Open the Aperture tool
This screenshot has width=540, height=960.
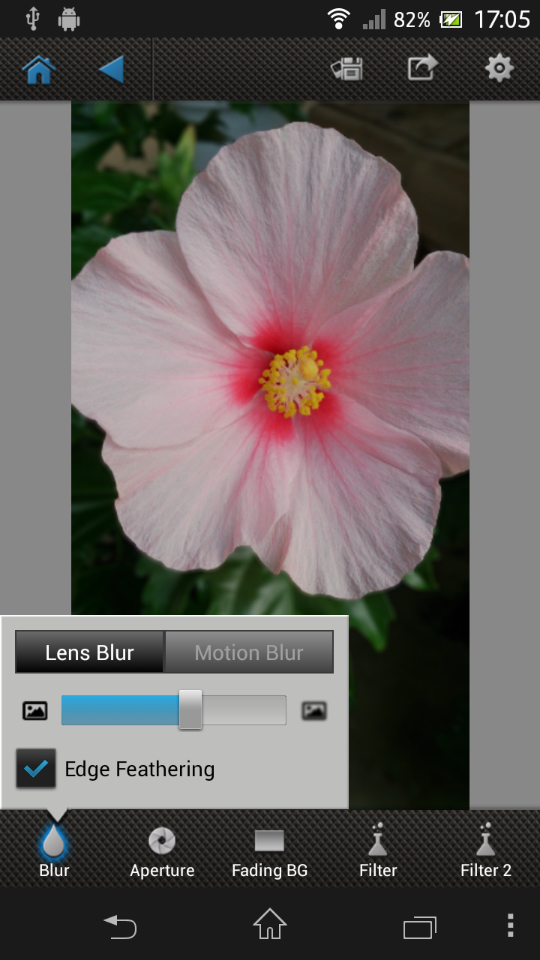(x=162, y=852)
